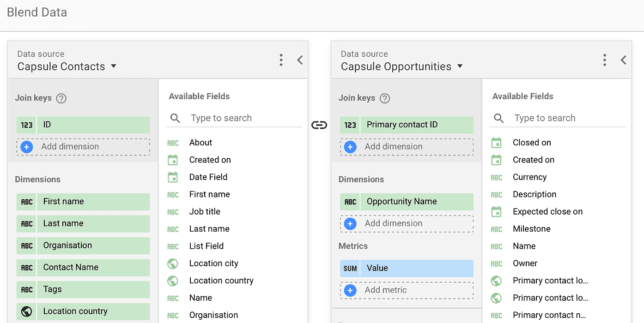Click ABC icon next to Currency field
This screenshot has height=323, width=644.
coord(496,177)
